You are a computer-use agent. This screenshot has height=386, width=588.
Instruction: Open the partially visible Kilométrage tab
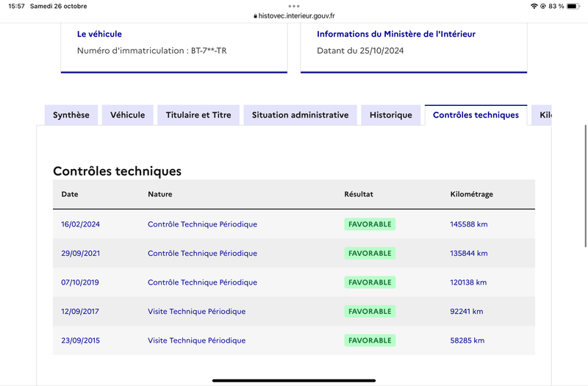[542, 115]
